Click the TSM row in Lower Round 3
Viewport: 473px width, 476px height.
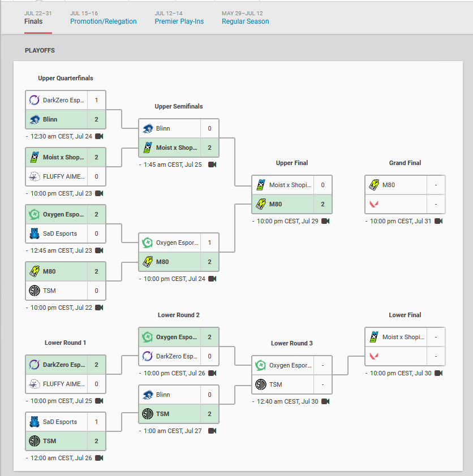point(292,384)
